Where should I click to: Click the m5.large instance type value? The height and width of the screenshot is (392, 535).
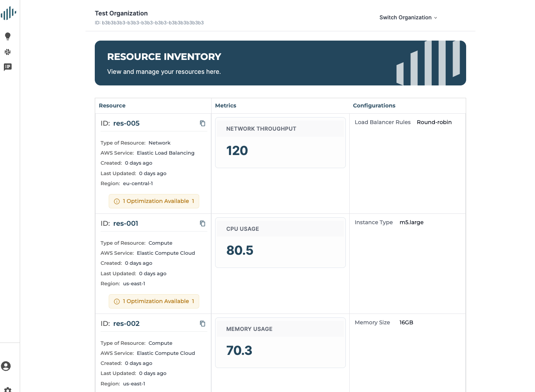coord(412,222)
